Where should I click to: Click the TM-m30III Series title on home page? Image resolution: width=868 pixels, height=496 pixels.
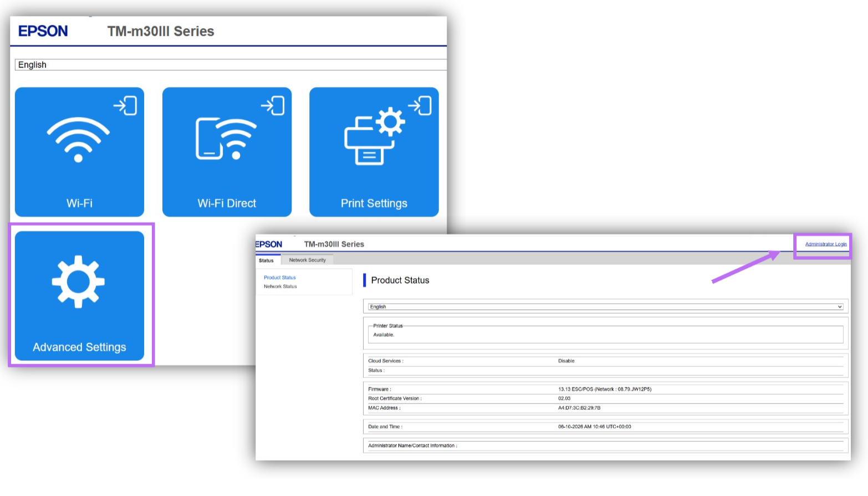tap(161, 32)
